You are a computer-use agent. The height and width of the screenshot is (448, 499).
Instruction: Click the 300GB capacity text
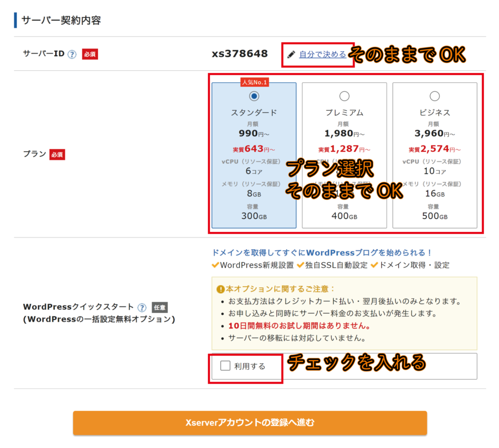tap(254, 216)
